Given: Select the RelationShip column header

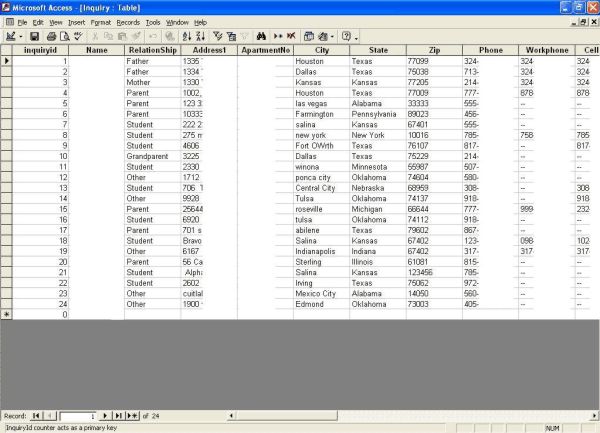Looking at the screenshot, I should click(x=152, y=50).
